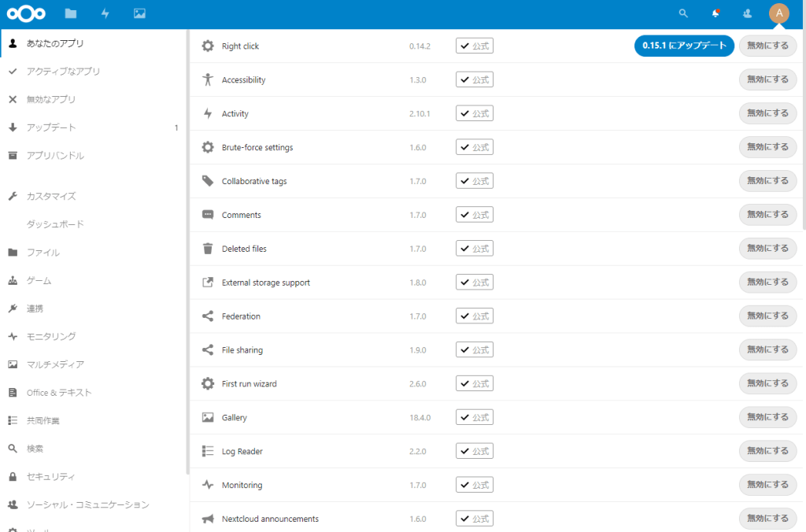
Task: Click the Federation share icon
Action: click(x=208, y=316)
